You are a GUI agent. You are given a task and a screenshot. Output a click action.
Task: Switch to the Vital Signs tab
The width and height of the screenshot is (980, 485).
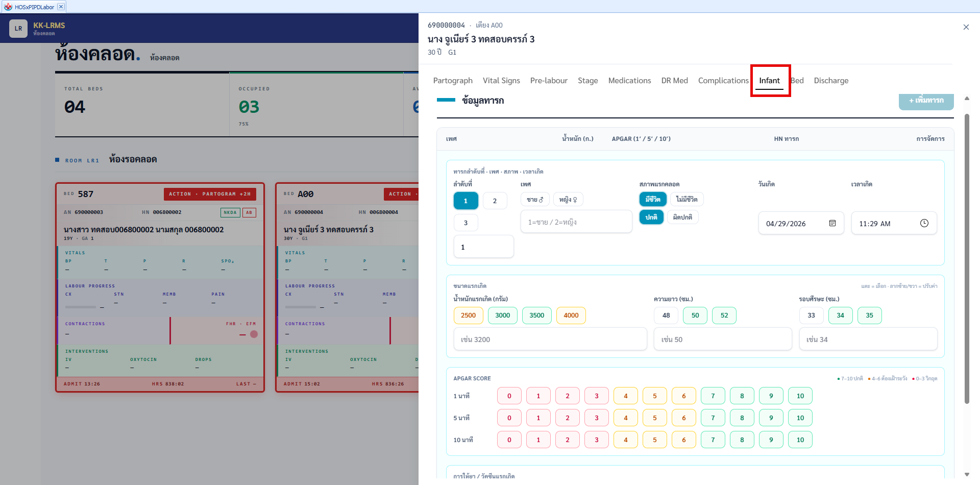pyautogui.click(x=501, y=81)
